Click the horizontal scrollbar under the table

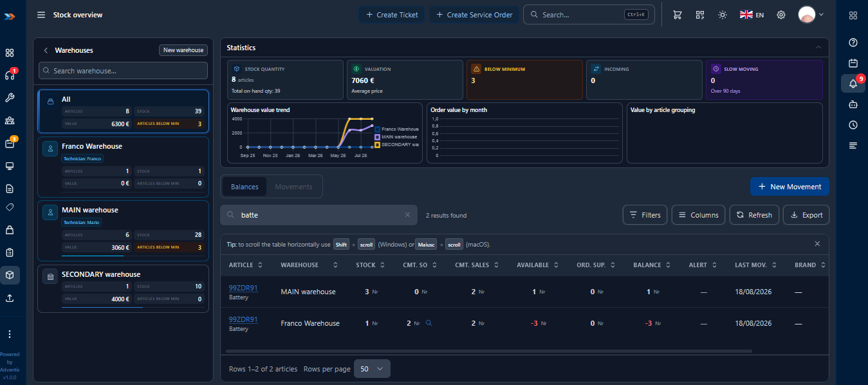point(489,352)
